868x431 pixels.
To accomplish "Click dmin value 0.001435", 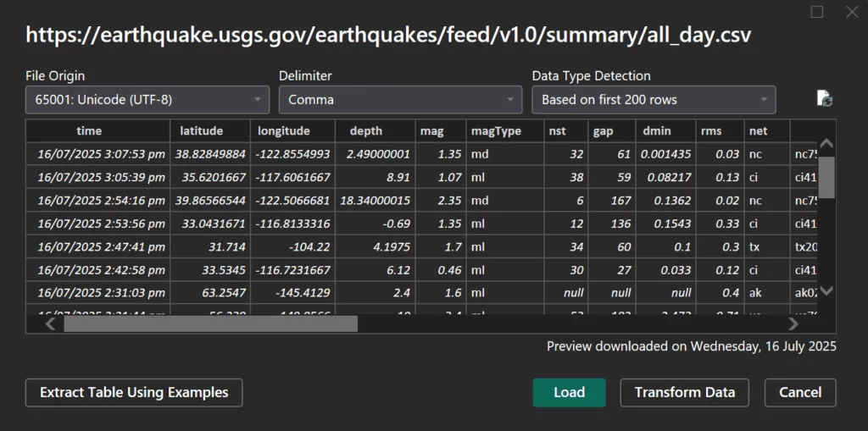I will (x=665, y=154).
